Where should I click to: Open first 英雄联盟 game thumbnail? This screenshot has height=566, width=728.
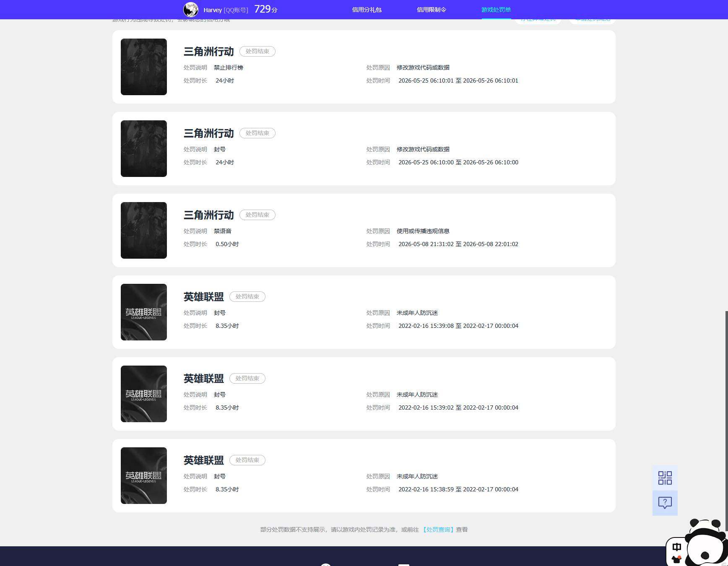pos(144,312)
